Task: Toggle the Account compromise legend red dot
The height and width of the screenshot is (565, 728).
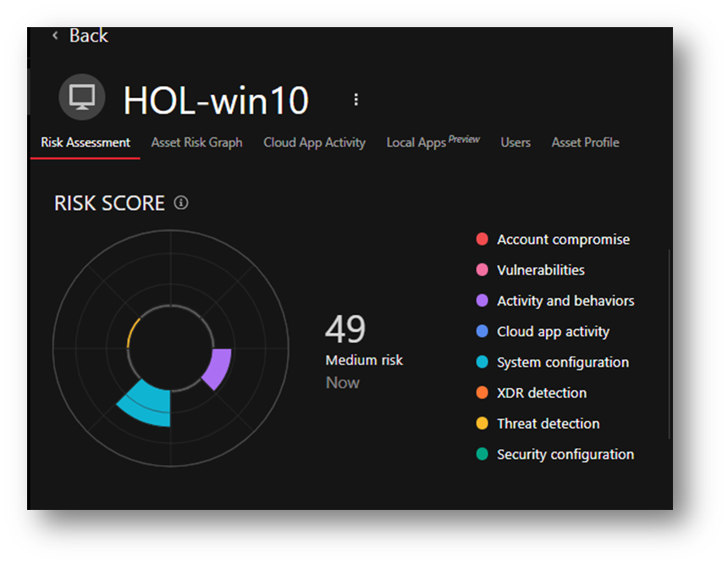Action: click(x=483, y=240)
